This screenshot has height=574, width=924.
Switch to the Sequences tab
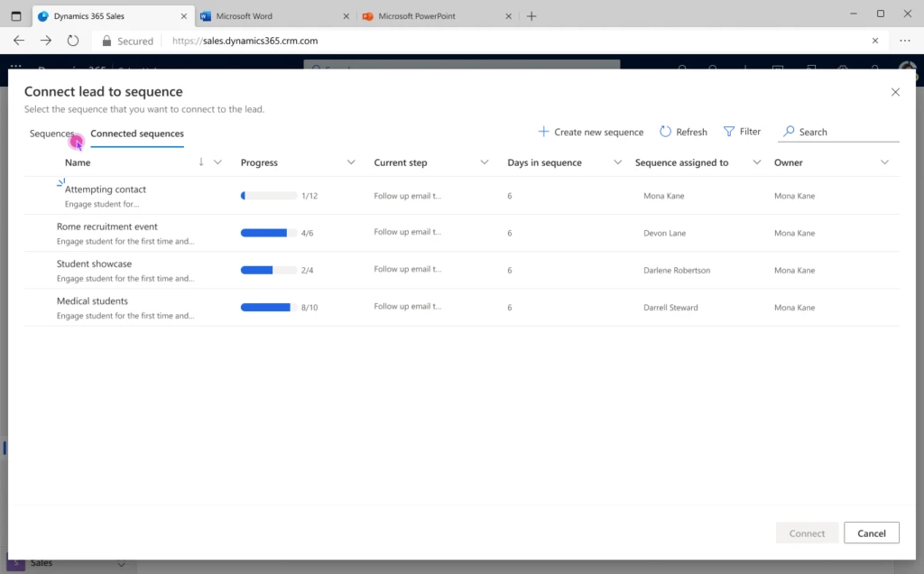[52, 134]
